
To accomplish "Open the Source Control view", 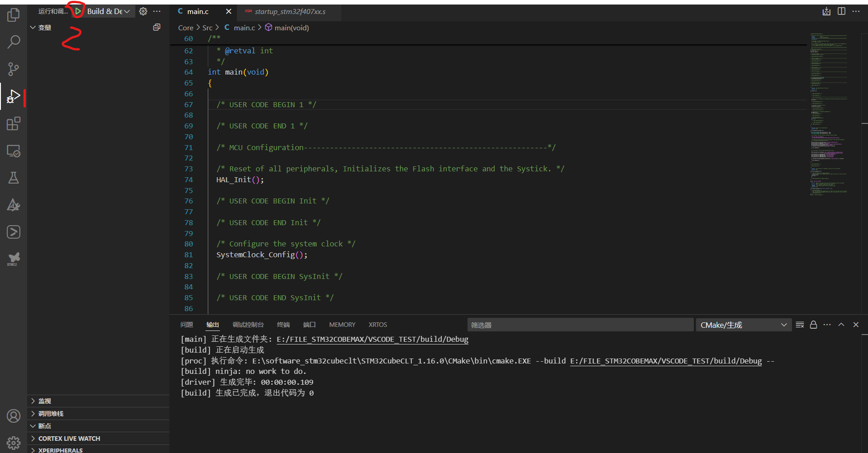I will [14, 69].
